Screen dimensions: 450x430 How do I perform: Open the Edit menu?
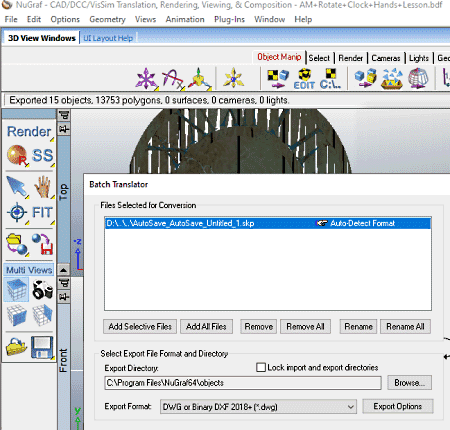[x=34, y=19]
